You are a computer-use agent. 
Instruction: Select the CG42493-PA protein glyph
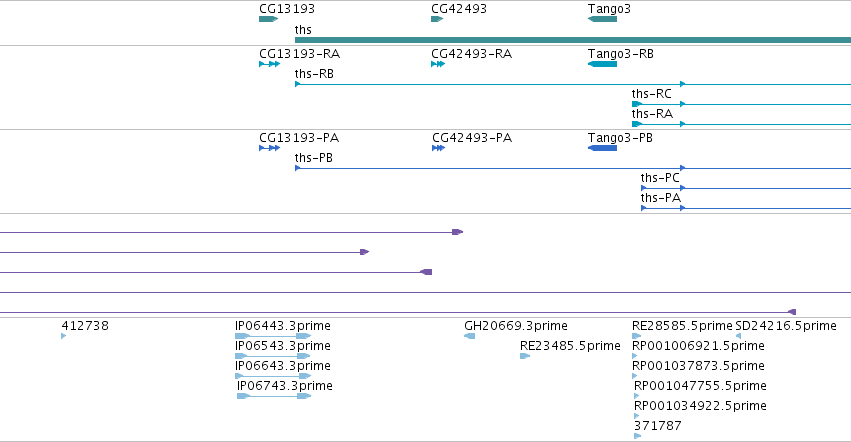click(x=439, y=148)
